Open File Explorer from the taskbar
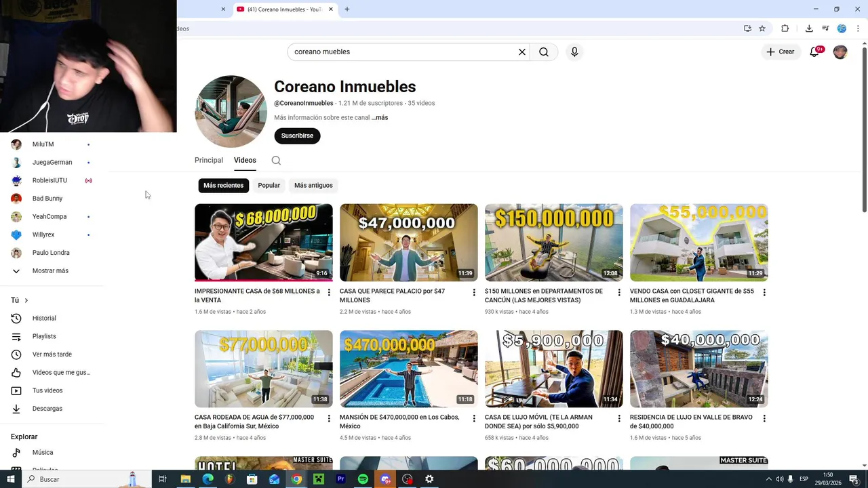 pos(185,479)
